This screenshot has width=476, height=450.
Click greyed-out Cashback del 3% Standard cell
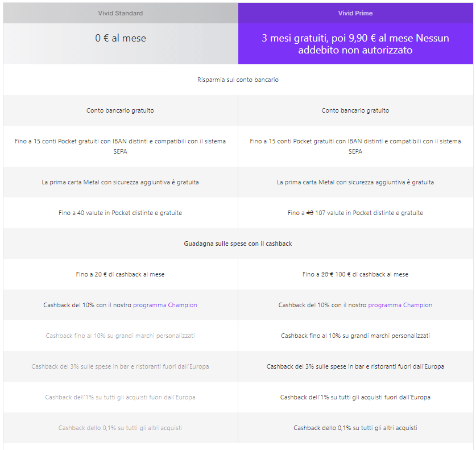pyautogui.click(x=120, y=366)
